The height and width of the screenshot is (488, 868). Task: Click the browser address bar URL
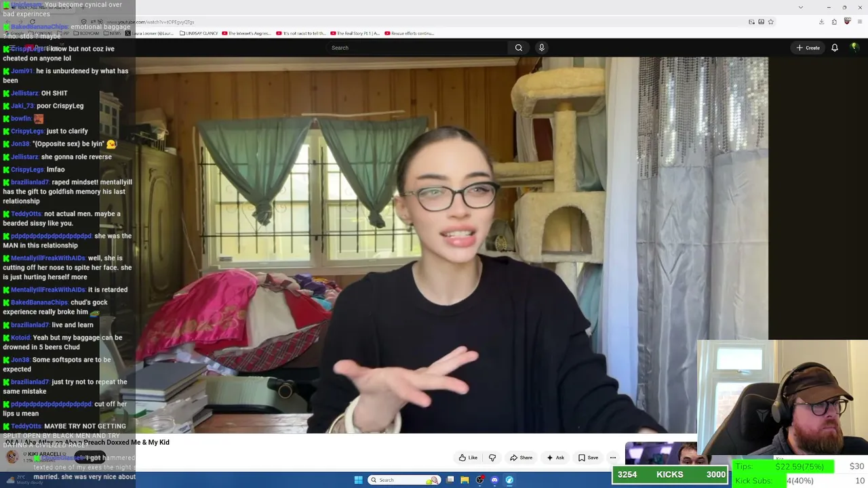(150, 22)
